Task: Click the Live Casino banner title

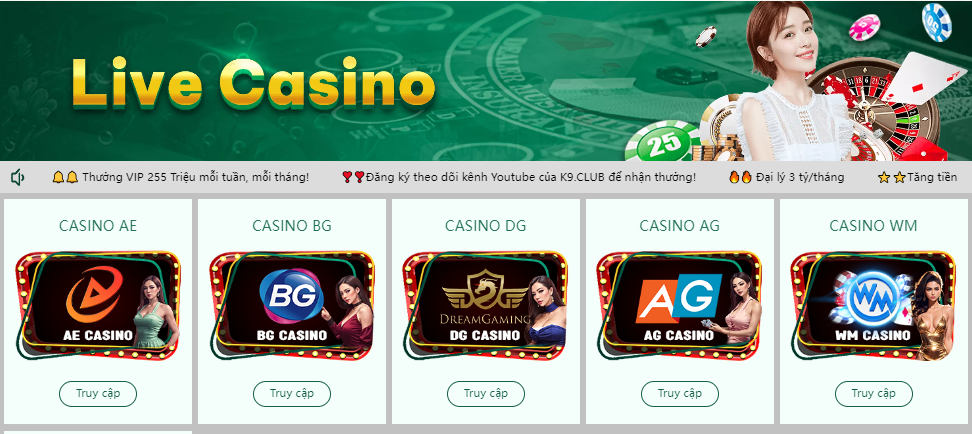Action: [x=253, y=82]
